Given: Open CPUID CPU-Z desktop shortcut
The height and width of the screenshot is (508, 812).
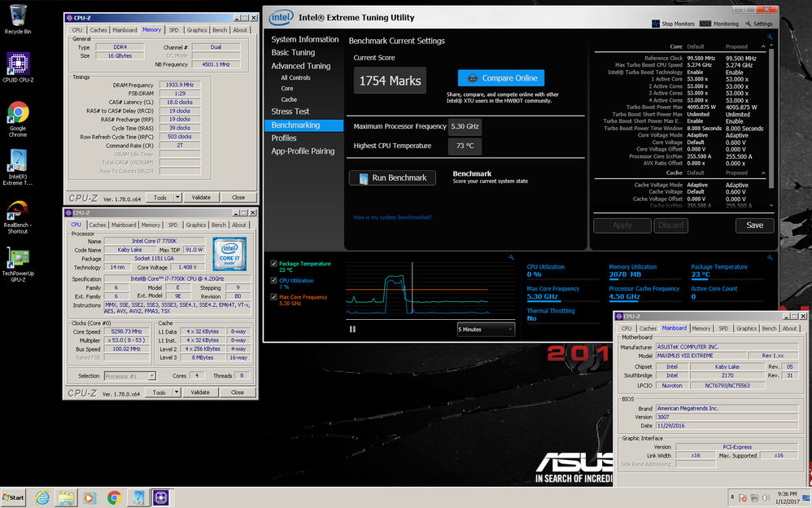Looking at the screenshot, I should click(x=18, y=68).
